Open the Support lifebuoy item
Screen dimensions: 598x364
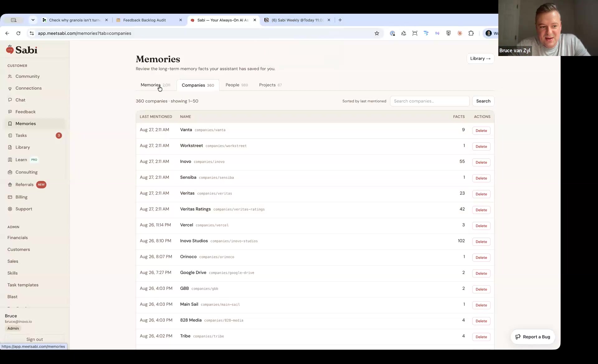click(x=24, y=209)
